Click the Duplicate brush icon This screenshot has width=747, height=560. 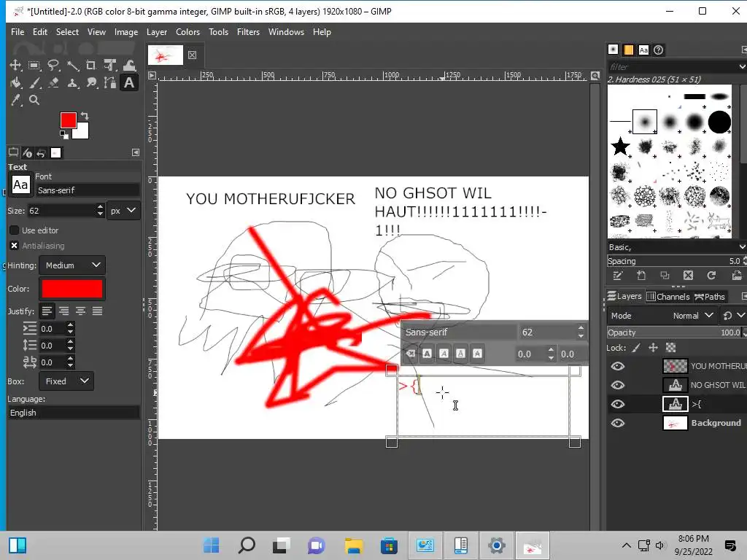coord(665,275)
